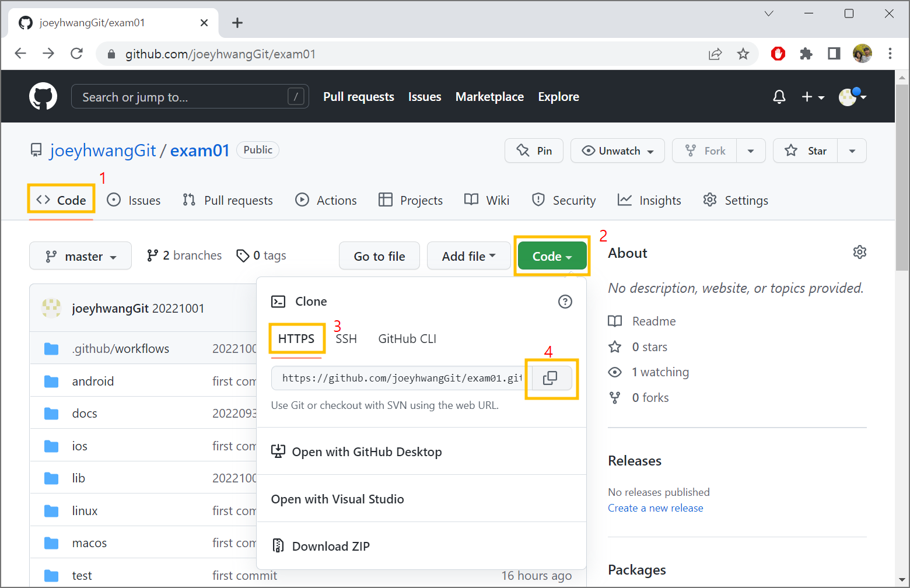Expand the master branch selector

(x=80, y=256)
